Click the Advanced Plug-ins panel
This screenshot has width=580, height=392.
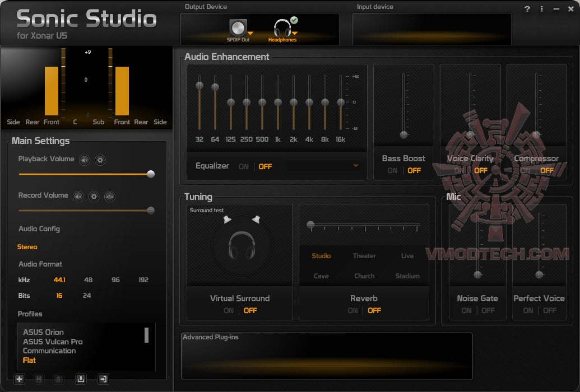[327, 356]
